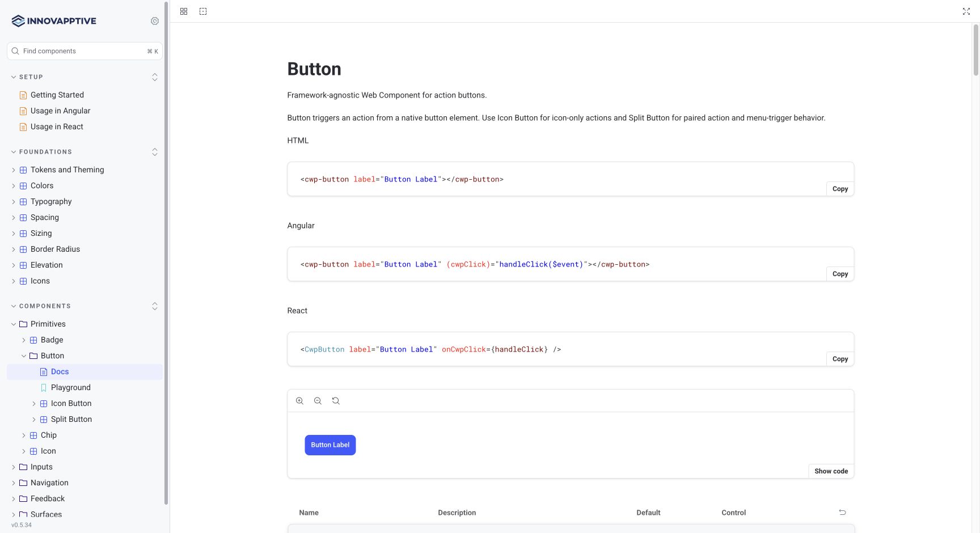Copy the HTML code snippet
The width and height of the screenshot is (980, 533).
[x=840, y=189]
